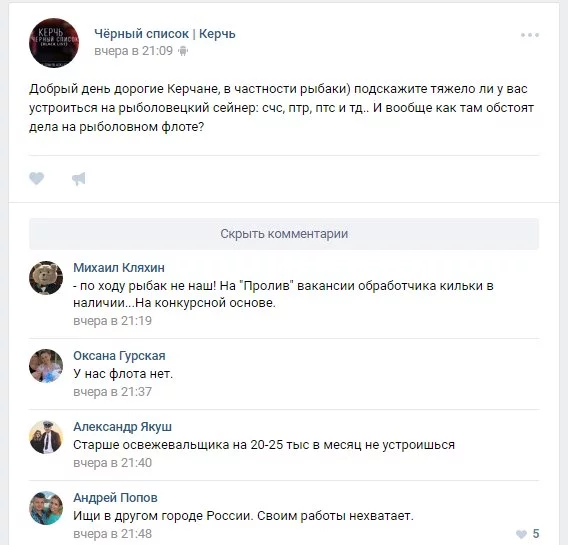Open Александр Якуш's profile name
Image resolution: width=568 pixels, height=545 pixels.
coord(122,427)
